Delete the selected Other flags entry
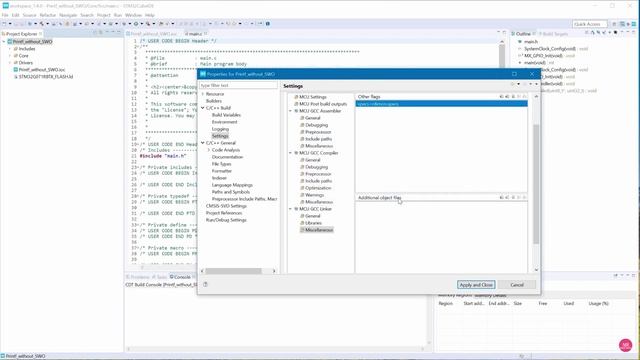Image resolution: width=640 pixels, height=360 pixels. pos(507,97)
